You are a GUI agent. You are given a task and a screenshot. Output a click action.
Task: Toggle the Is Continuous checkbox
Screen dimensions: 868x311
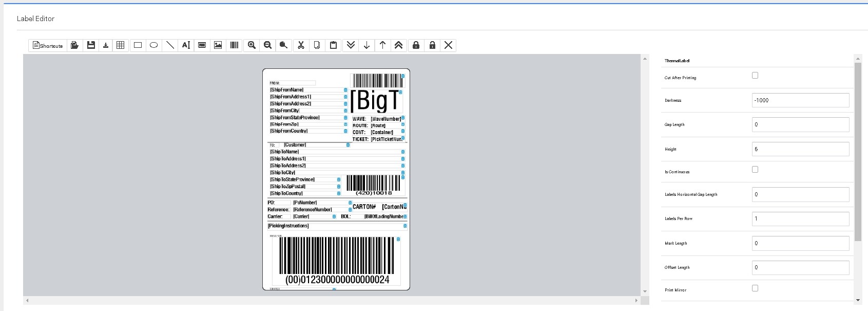coord(755,170)
